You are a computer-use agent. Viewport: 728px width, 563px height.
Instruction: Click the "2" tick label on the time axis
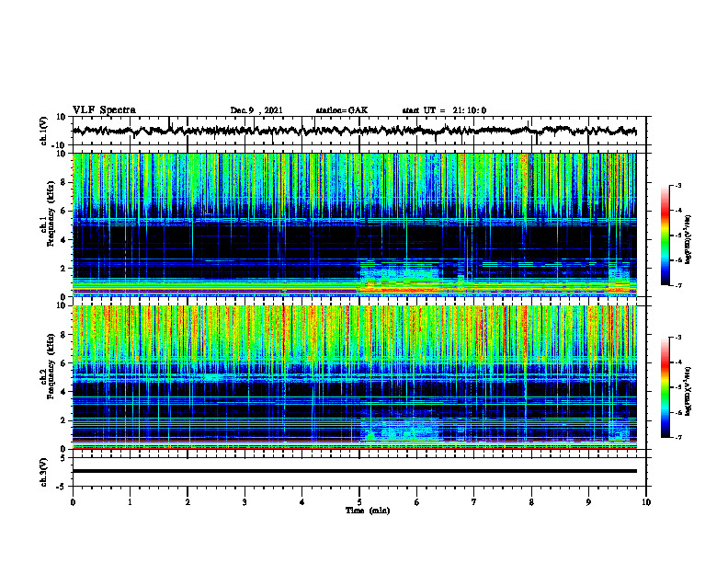click(188, 502)
